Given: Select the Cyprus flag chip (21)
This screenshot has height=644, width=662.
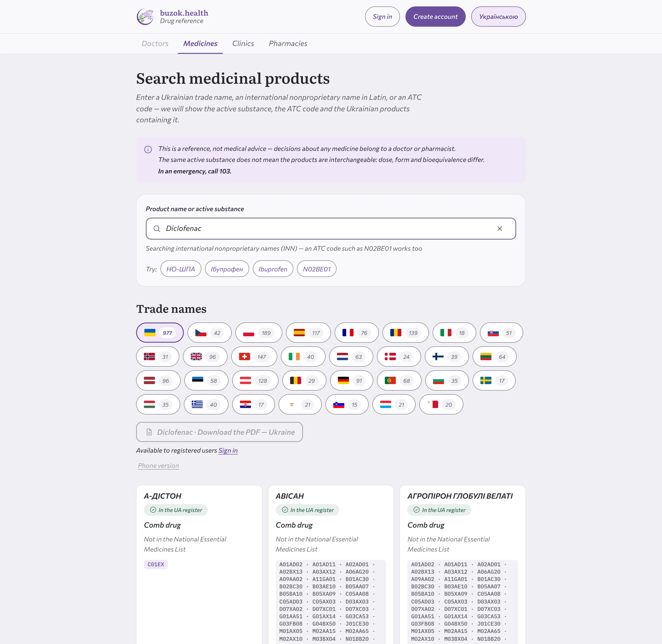Looking at the screenshot, I should pos(300,405).
